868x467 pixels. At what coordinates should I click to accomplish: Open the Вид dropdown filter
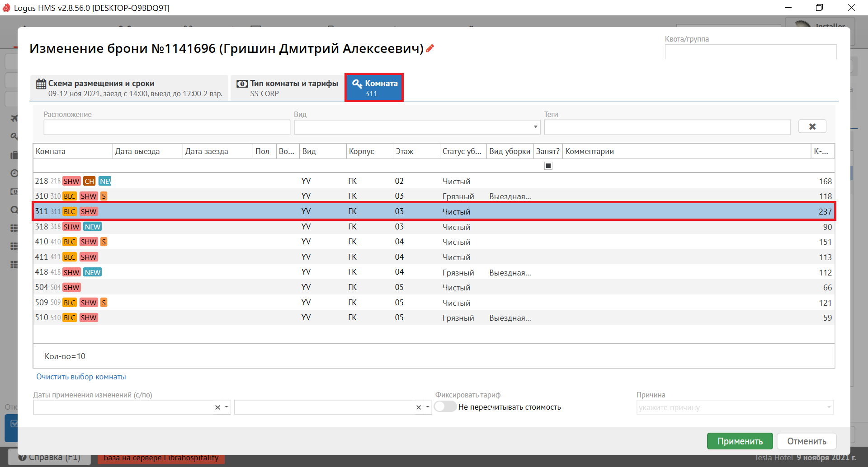[535, 127]
